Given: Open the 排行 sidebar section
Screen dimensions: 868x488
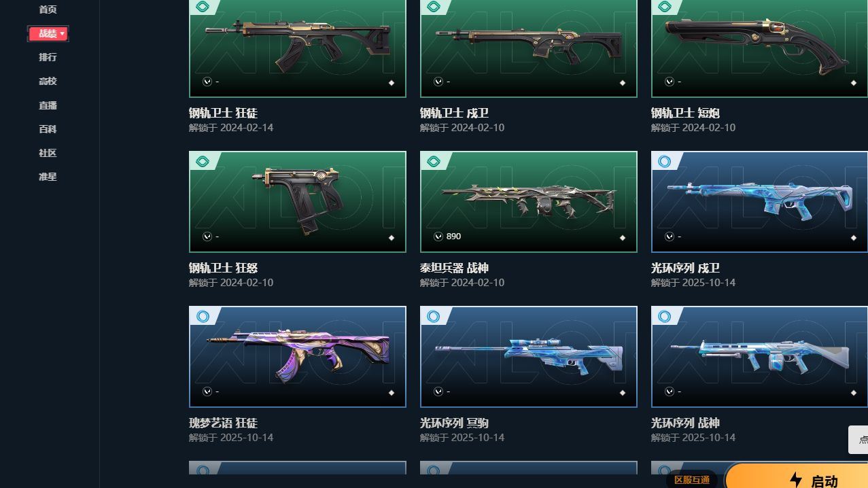Looking at the screenshot, I should 48,57.
